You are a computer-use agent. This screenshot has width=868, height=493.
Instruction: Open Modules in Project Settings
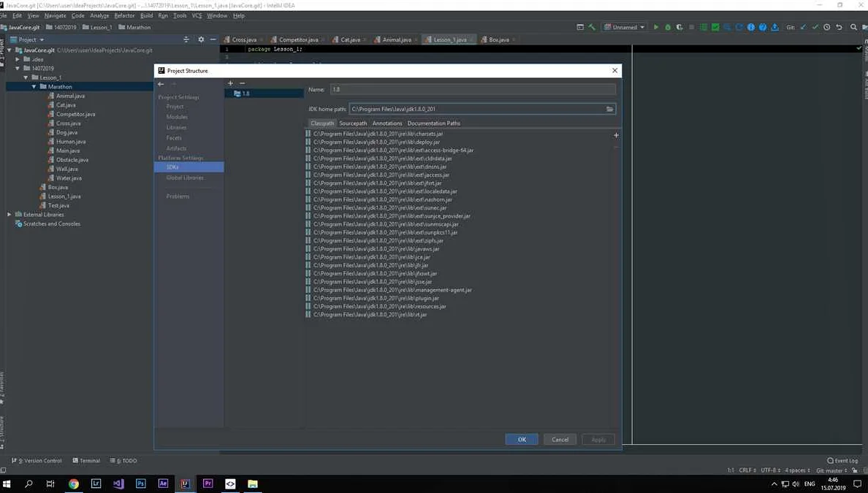[x=177, y=117]
